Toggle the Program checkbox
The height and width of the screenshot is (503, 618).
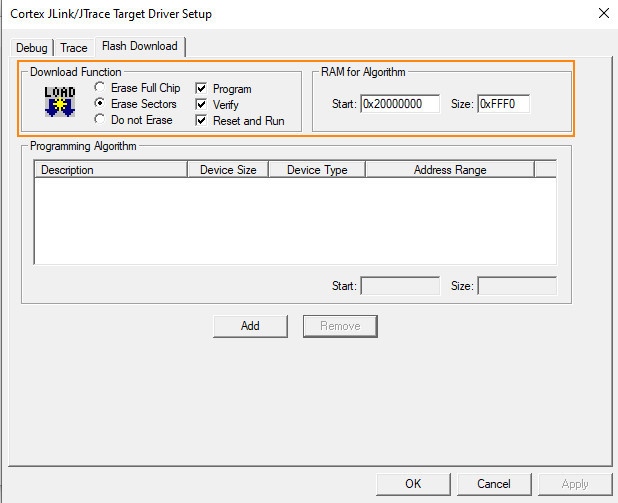click(201, 89)
